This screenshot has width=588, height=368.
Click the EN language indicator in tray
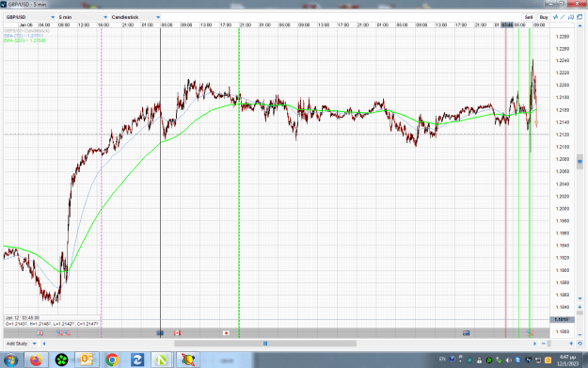[442, 360]
